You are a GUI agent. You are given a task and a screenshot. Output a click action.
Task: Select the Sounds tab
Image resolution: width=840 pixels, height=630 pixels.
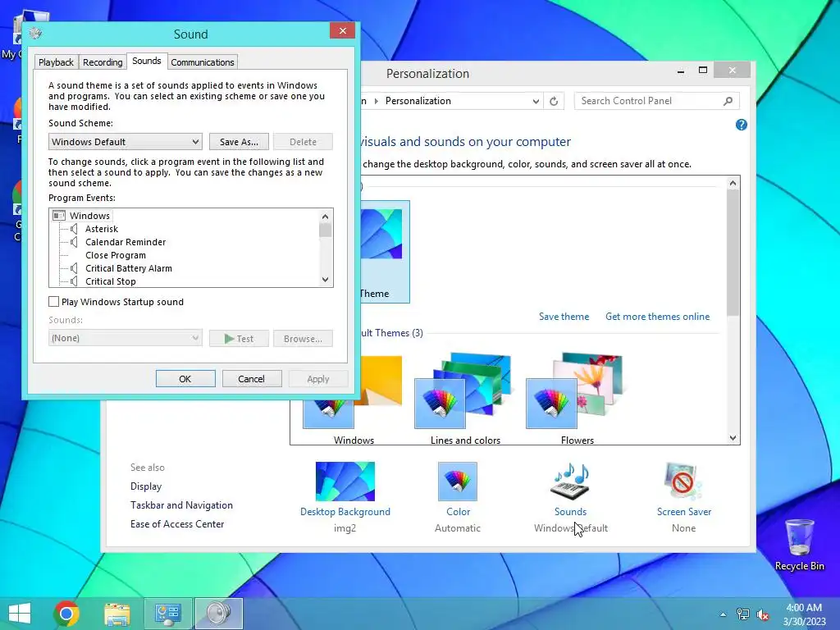pos(147,61)
